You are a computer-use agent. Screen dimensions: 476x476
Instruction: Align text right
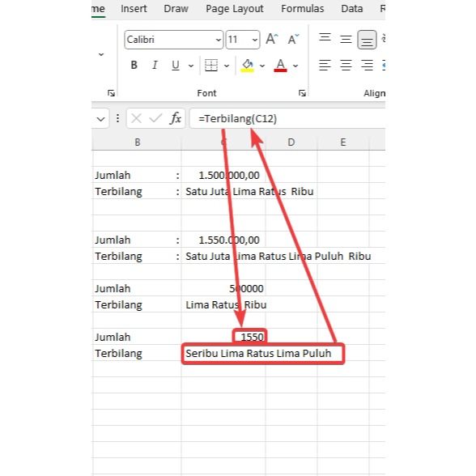(367, 66)
